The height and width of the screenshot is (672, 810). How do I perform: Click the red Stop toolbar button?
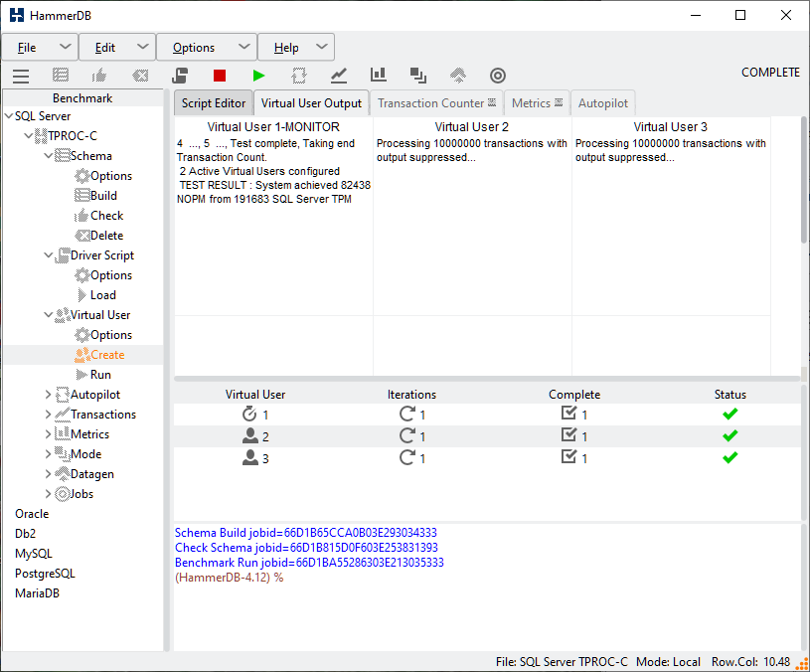coord(220,76)
